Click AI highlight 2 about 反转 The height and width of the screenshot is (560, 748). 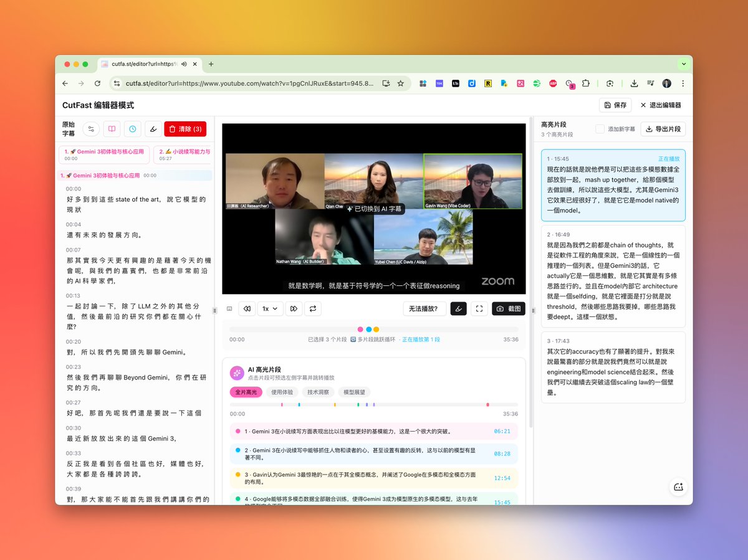pos(373,453)
